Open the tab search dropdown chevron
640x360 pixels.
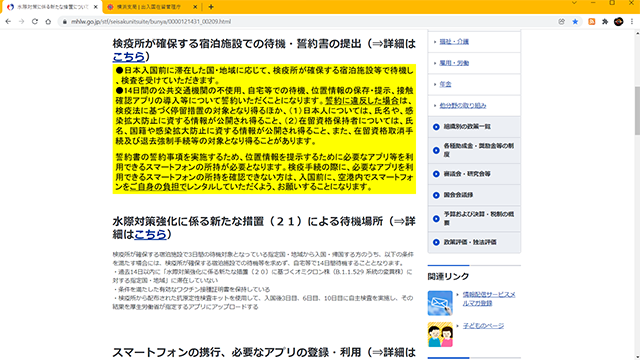[574, 3]
